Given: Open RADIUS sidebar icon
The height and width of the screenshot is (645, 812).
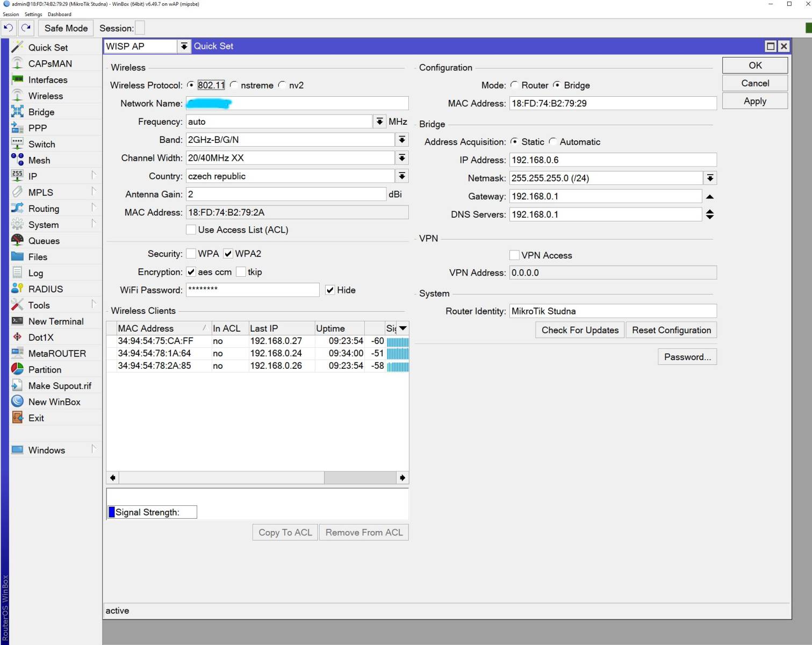Looking at the screenshot, I should 17,289.
